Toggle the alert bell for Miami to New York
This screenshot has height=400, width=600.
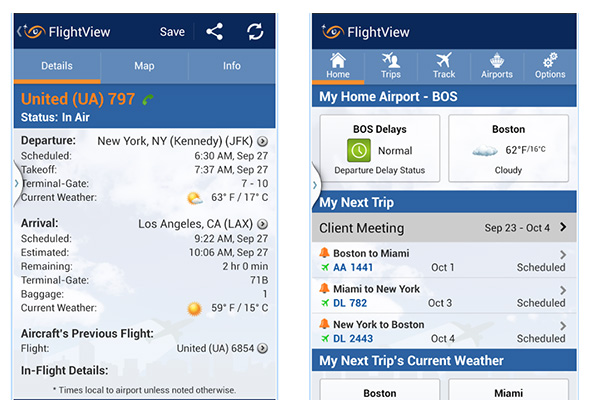(324, 289)
